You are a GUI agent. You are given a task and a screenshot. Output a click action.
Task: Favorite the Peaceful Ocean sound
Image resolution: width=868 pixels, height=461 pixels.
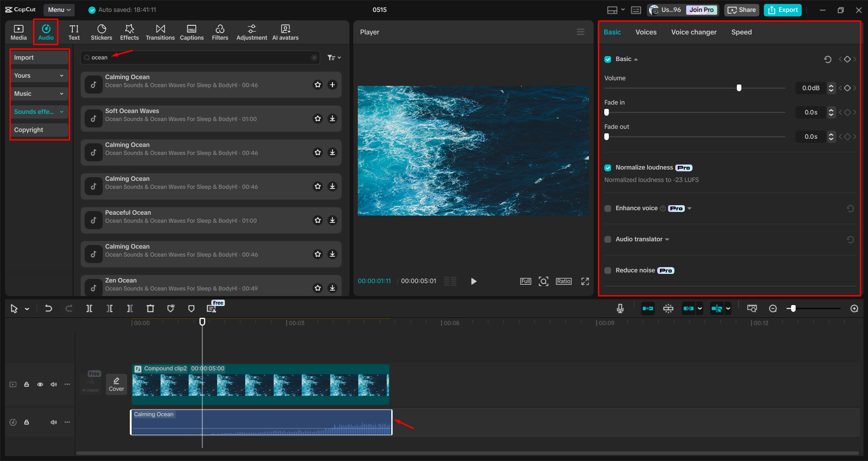[x=318, y=220]
